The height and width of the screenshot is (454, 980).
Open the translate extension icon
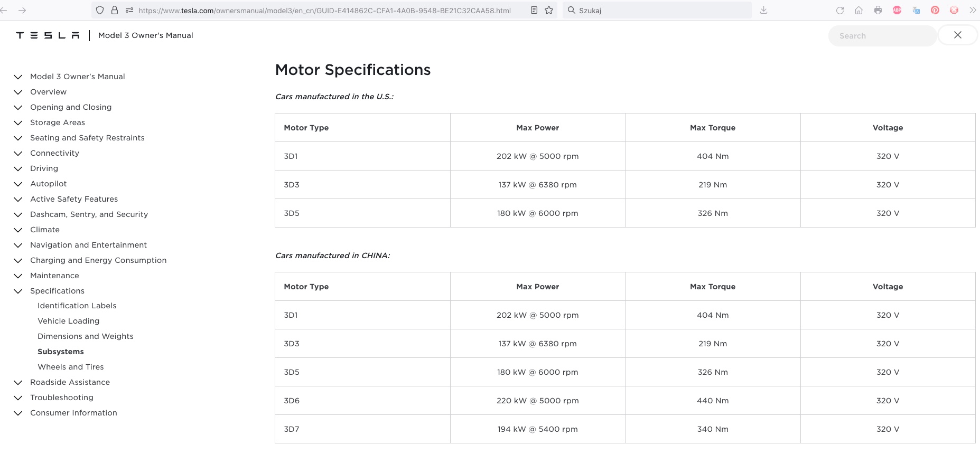(916, 10)
